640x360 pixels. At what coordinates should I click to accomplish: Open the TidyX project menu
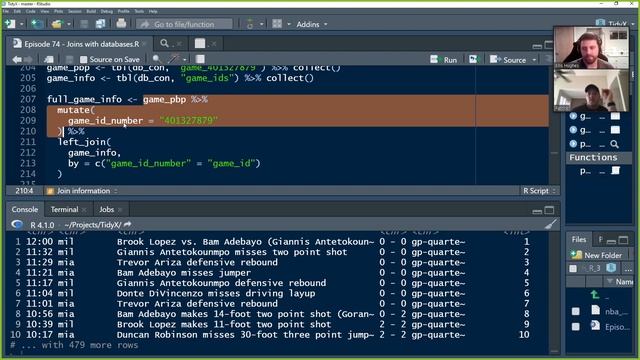pyautogui.click(x=616, y=23)
